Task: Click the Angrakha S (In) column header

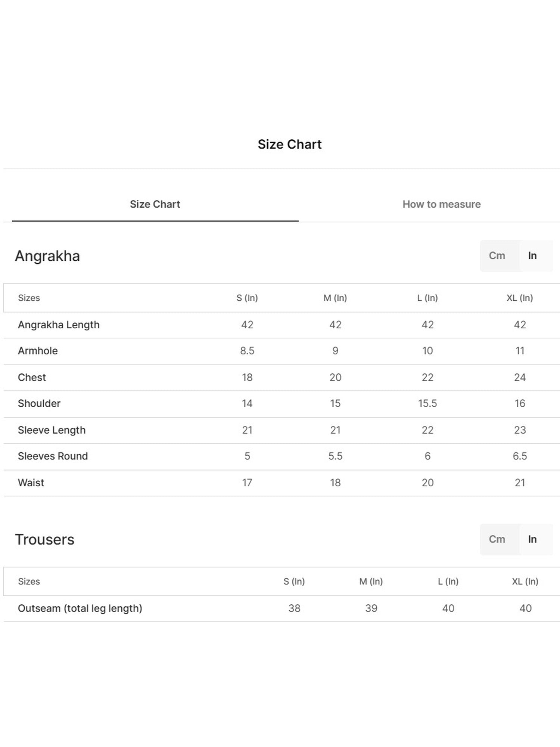Action: point(247,298)
